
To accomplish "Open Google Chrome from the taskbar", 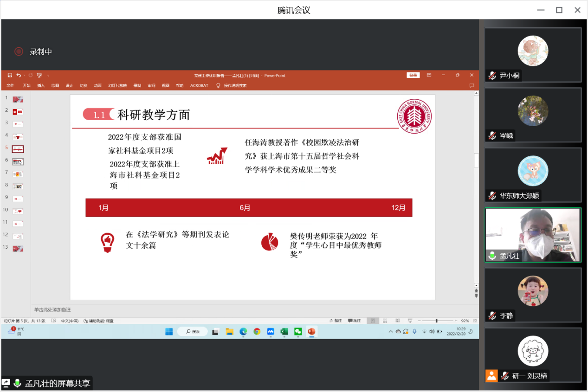I will tap(257, 331).
